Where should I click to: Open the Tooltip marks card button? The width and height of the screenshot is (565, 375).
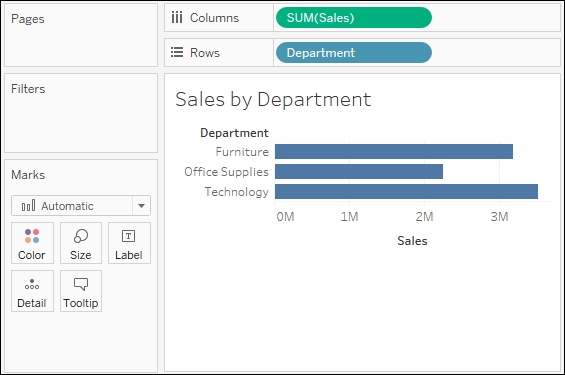(81, 291)
